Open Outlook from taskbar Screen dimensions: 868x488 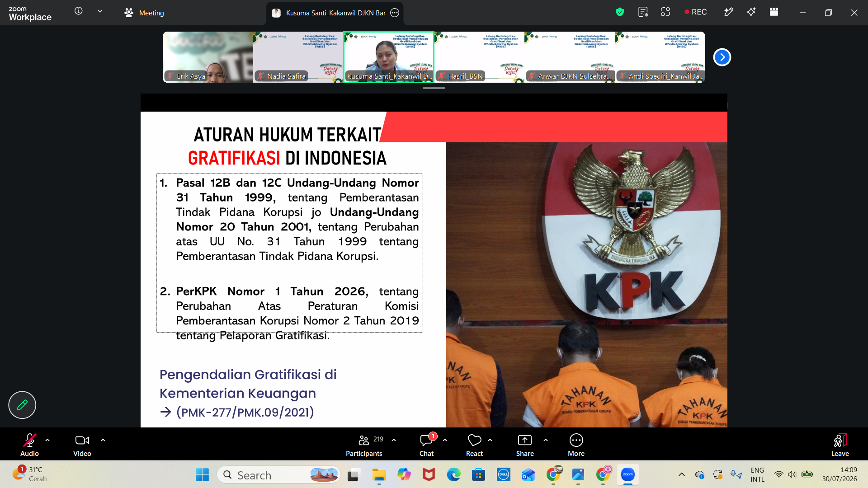tap(528, 475)
